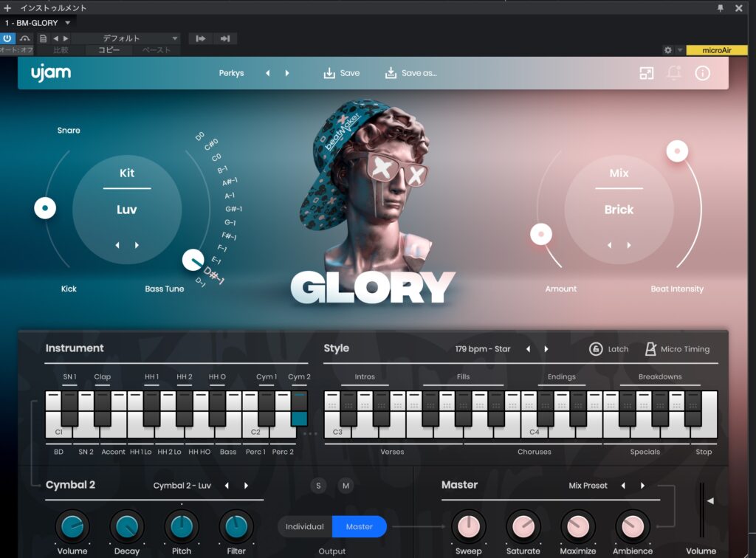Screen dimensions: 756x558
Task: Click the notifications bell icon
Action: (674, 73)
